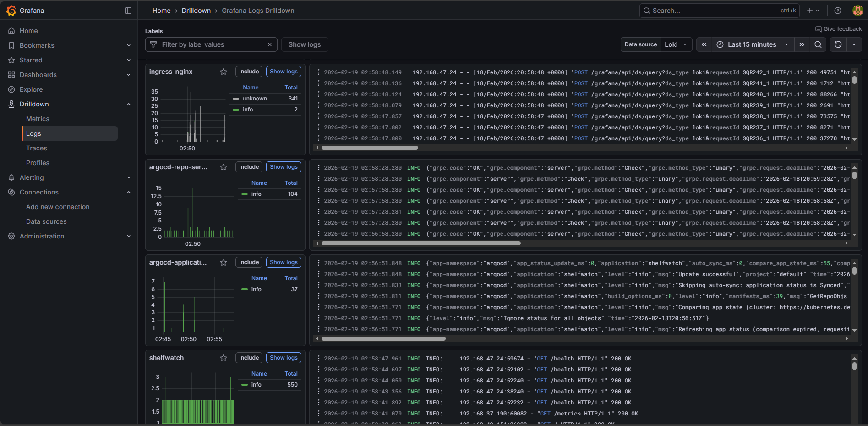Screen dimensions: 868x426
Task: Click the Filter by label values field
Action: [211, 44]
